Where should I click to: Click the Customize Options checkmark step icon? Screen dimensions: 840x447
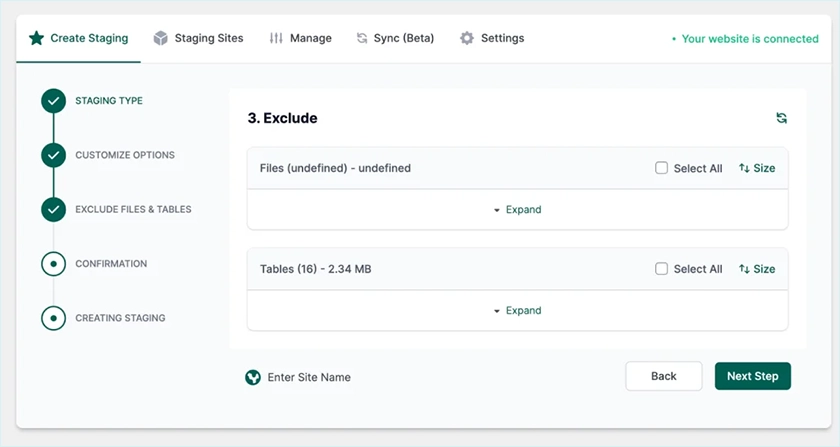click(53, 155)
